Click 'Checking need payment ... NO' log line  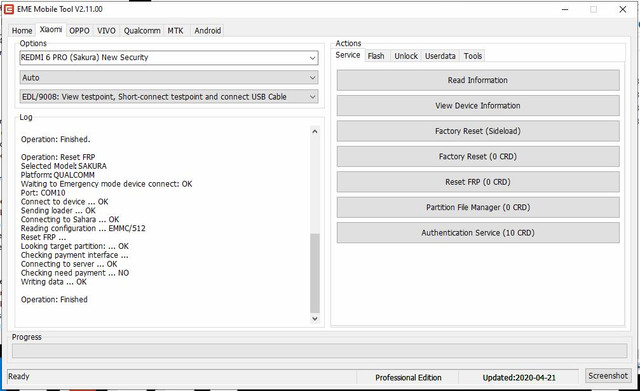(x=75, y=273)
